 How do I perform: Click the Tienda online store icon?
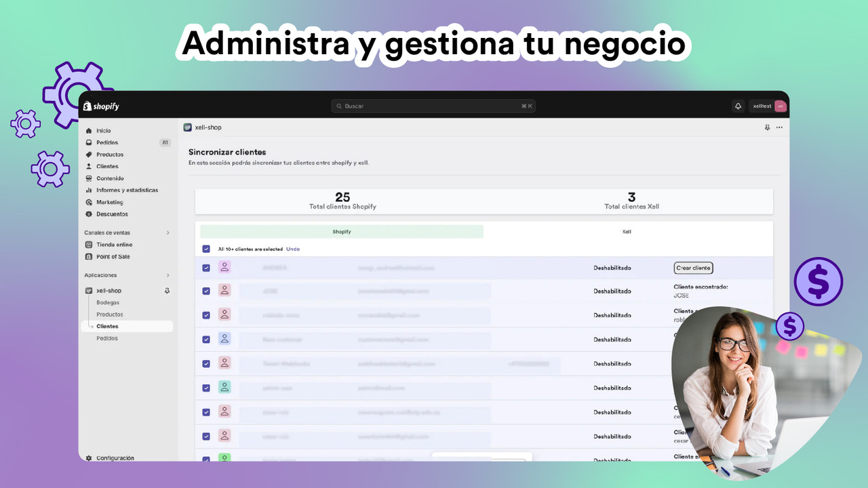[x=89, y=245]
